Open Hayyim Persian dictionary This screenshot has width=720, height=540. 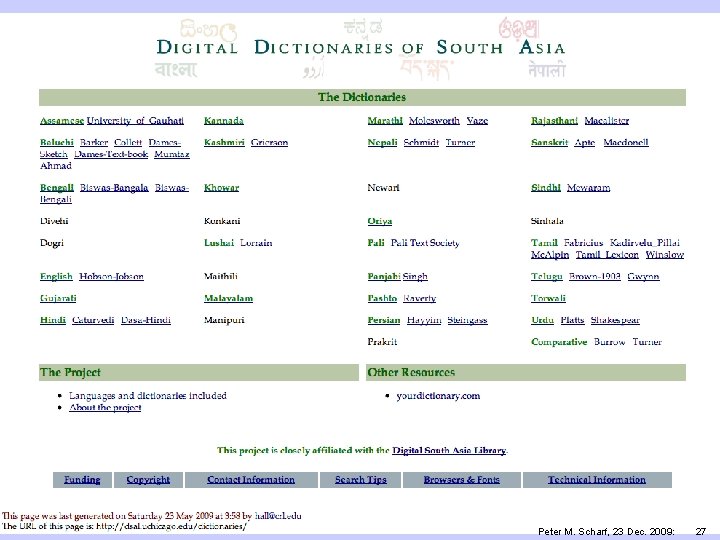tap(424, 320)
